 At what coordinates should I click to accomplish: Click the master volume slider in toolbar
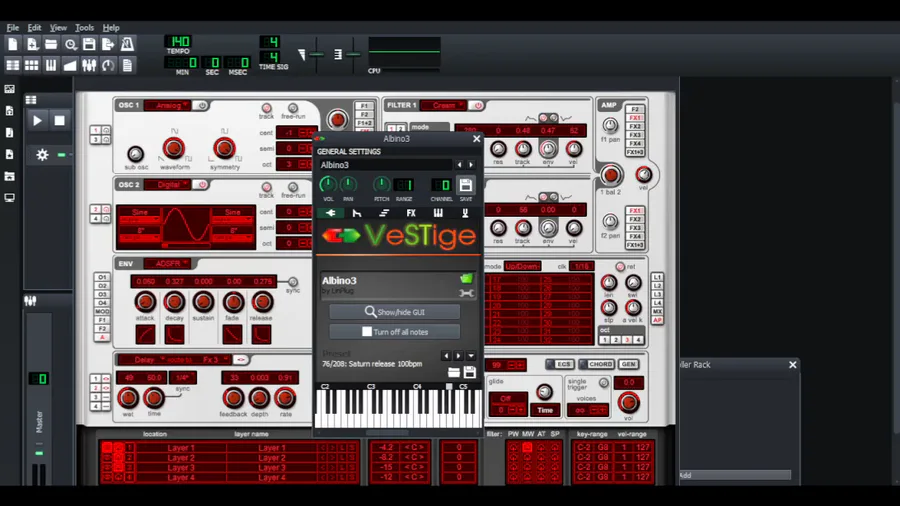coord(317,55)
